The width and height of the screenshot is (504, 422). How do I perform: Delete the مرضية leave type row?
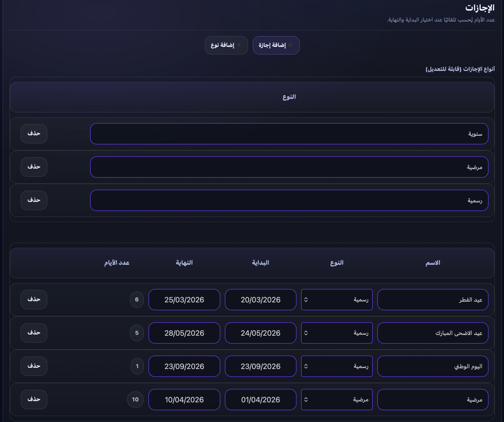tap(34, 167)
